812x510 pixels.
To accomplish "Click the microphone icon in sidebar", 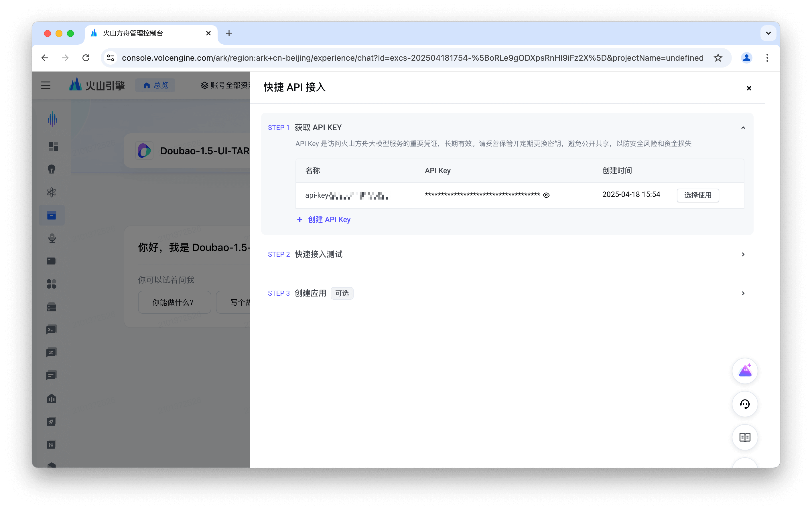I will [x=52, y=238].
